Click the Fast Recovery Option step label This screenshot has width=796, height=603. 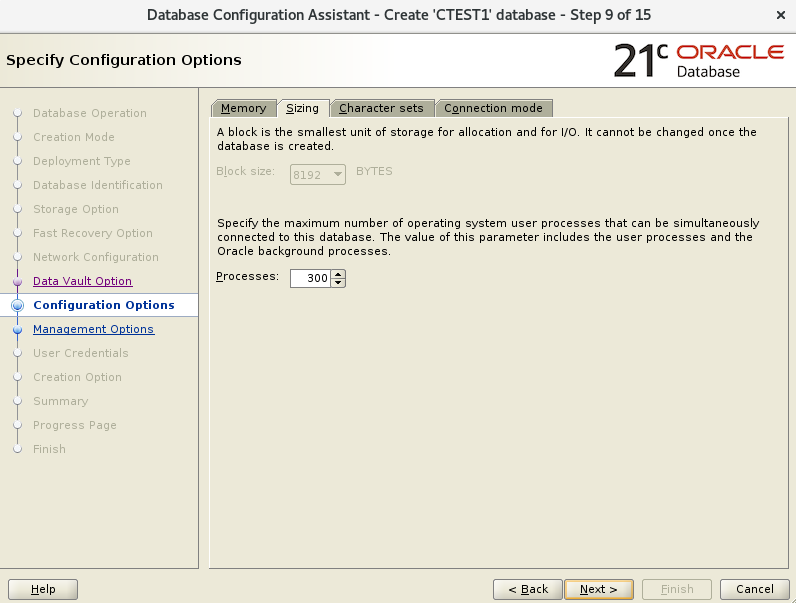click(x=93, y=233)
